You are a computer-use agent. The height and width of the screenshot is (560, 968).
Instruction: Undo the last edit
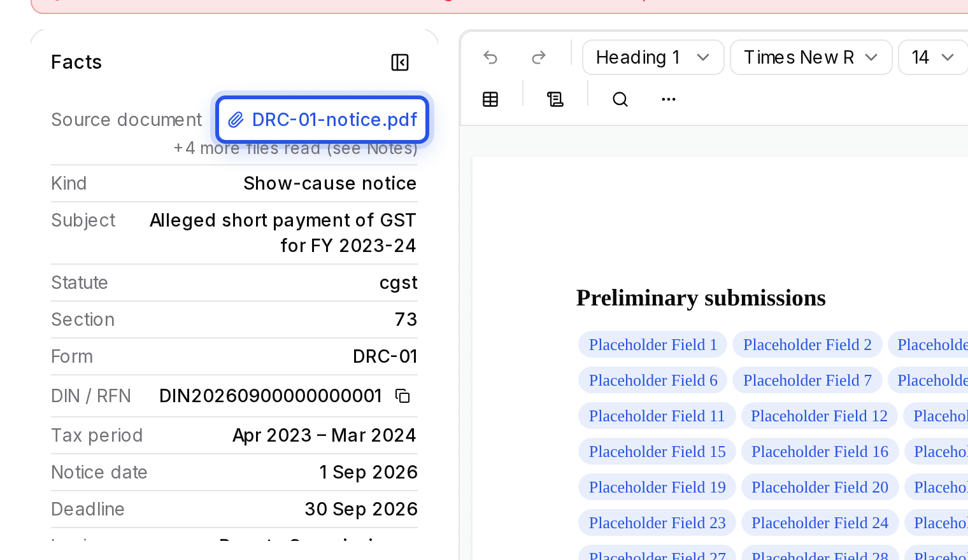point(490,57)
